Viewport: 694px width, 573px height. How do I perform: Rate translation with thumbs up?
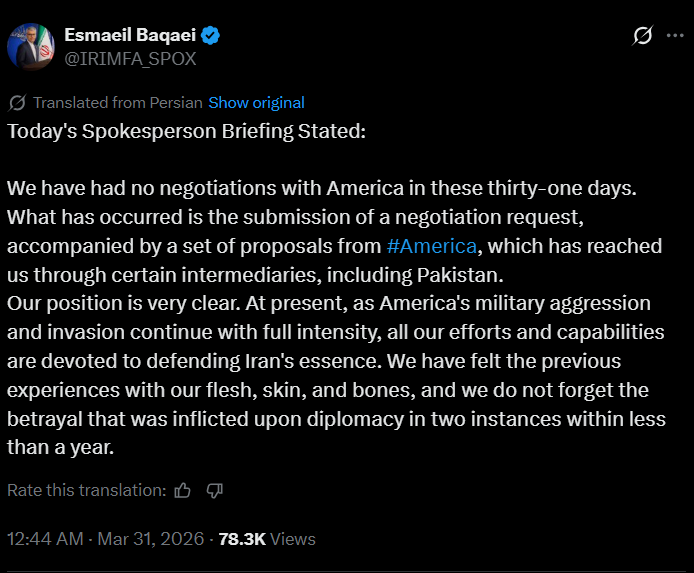182,490
